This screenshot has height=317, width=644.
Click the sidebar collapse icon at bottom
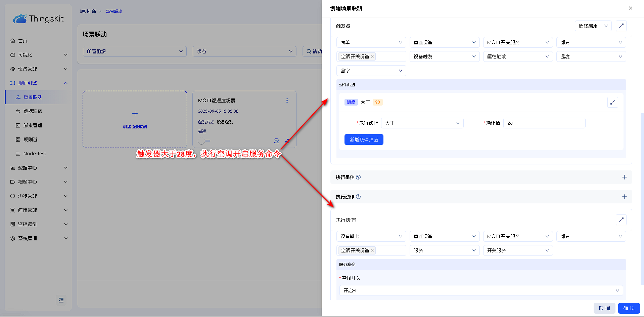click(61, 300)
